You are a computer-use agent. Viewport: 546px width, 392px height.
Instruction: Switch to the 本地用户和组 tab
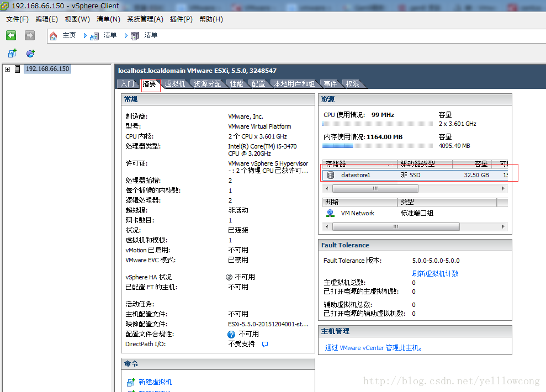pos(294,84)
